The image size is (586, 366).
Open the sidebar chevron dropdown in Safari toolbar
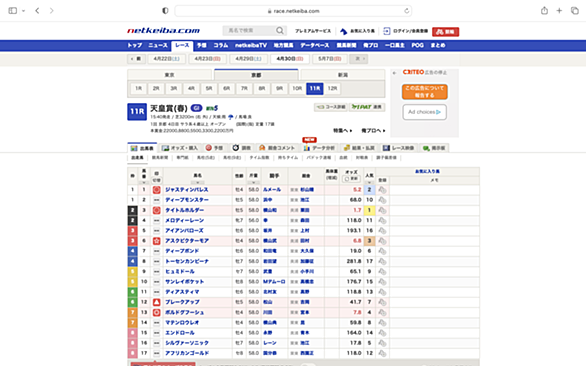[x=23, y=11]
